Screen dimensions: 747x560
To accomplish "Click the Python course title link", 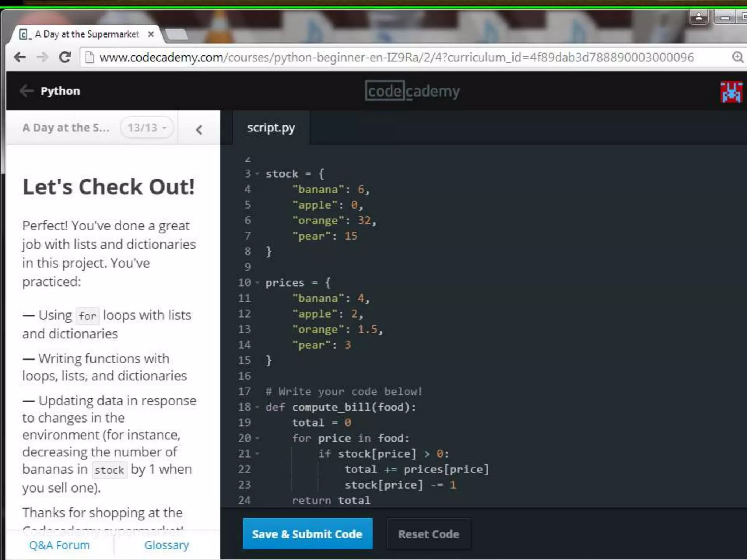I will (x=60, y=91).
